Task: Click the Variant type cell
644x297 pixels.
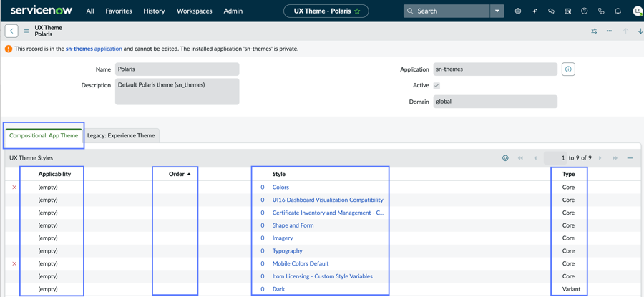Action: [571, 289]
